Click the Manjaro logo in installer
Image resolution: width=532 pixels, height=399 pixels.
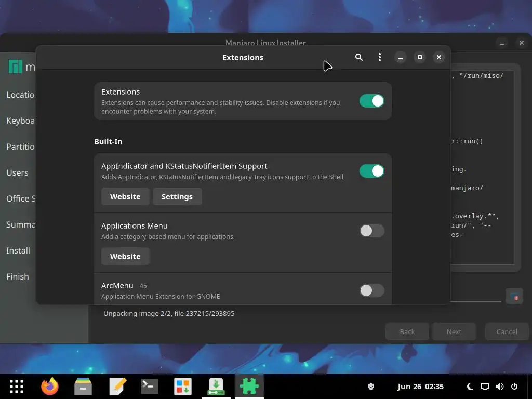click(15, 66)
